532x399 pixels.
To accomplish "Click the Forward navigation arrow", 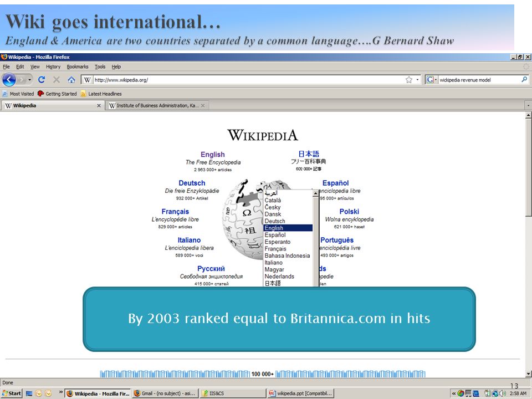I will pyautogui.click(x=22, y=80).
